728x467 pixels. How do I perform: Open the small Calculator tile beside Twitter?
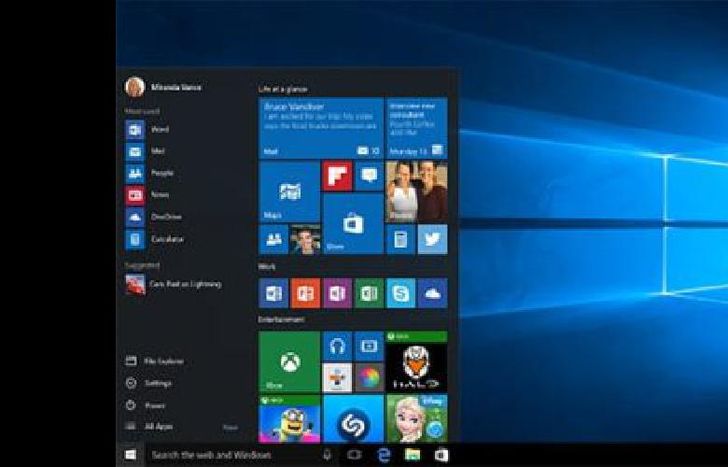pos(401,240)
